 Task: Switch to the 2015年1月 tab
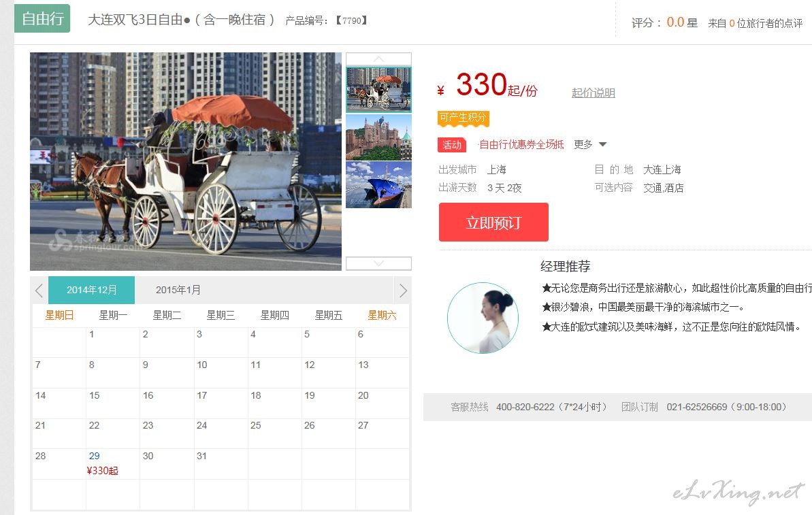pos(178,290)
